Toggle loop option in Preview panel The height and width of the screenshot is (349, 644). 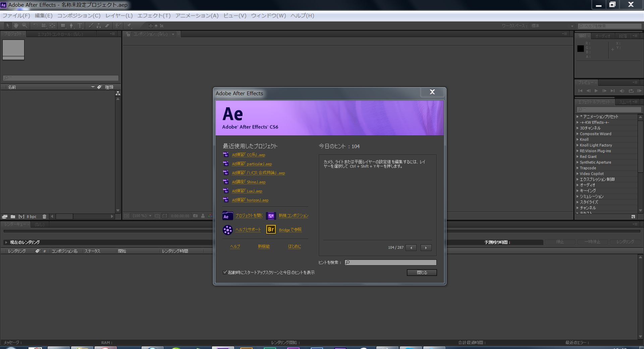pos(631,91)
